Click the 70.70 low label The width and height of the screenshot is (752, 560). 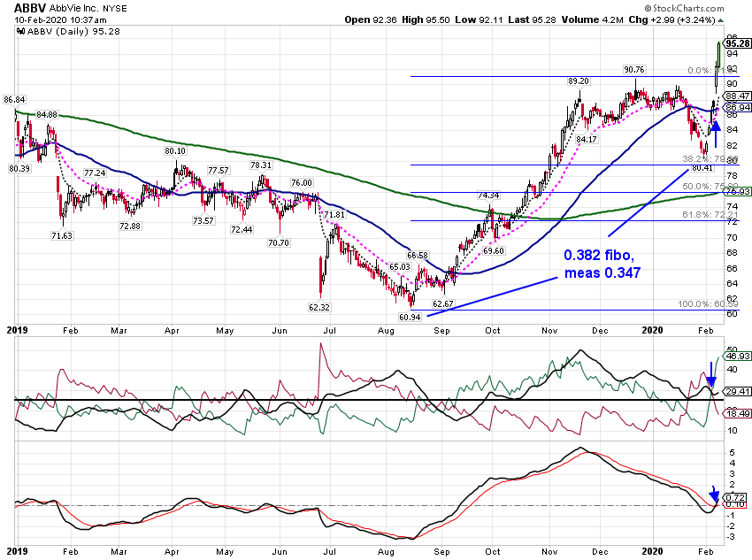click(279, 243)
